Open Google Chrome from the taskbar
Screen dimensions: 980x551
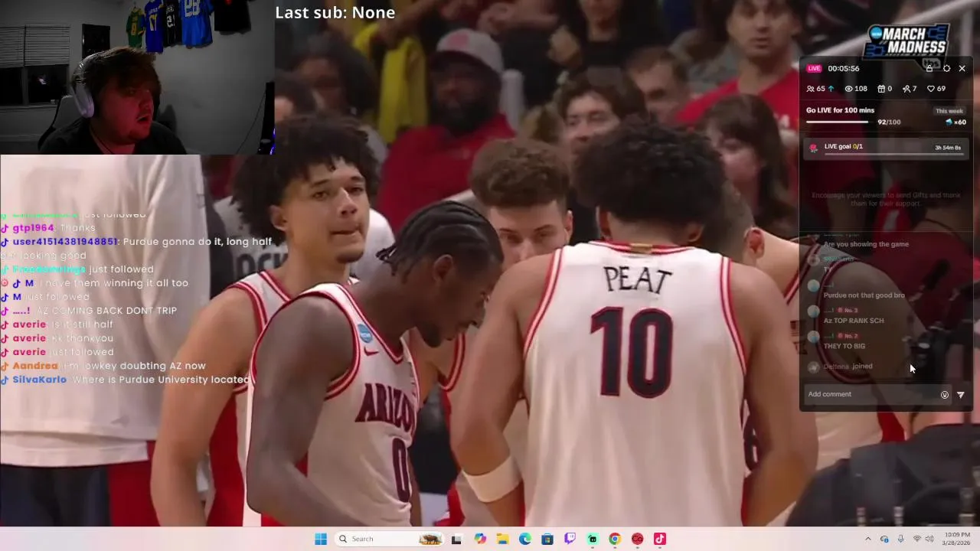(615, 539)
